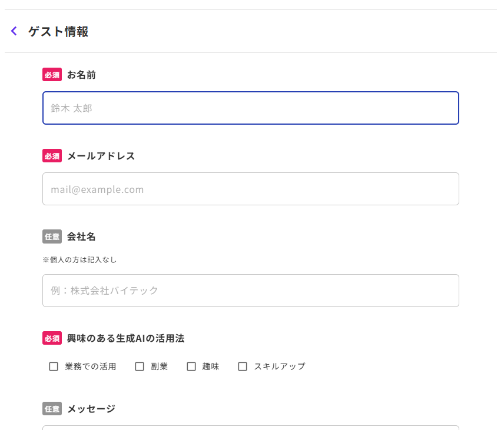This screenshot has width=504, height=430.
Task: Enable the 趣味 checkbox
Action: click(191, 366)
